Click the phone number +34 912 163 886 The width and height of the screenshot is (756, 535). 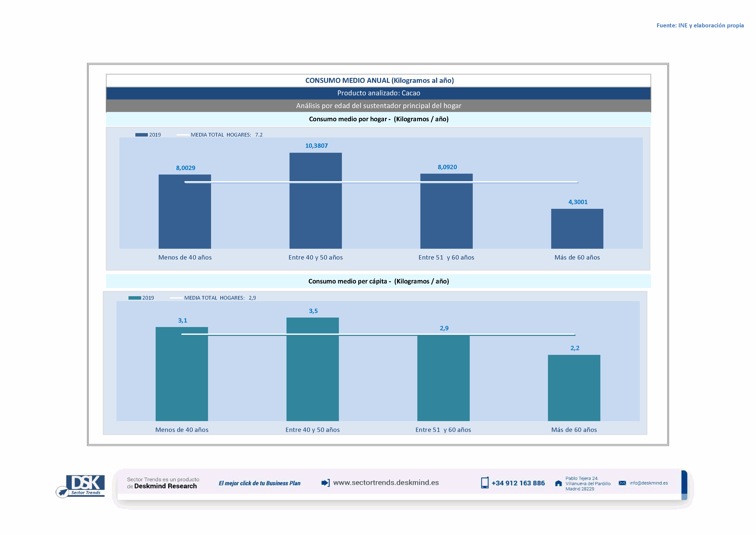coord(518,483)
